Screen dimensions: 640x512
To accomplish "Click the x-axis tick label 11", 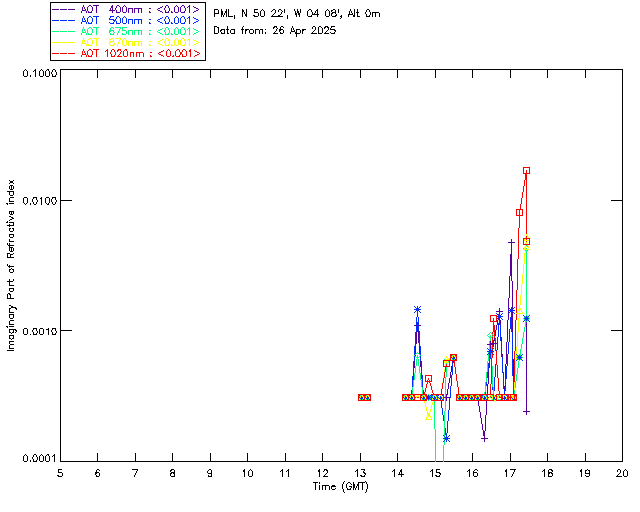I will (x=285, y=473).
